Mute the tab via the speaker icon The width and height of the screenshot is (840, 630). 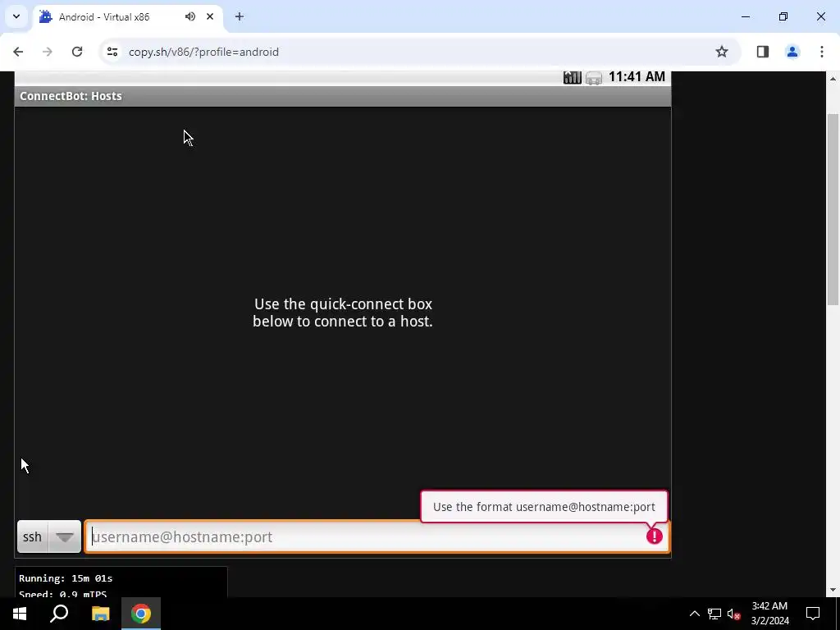click(190, 16)
